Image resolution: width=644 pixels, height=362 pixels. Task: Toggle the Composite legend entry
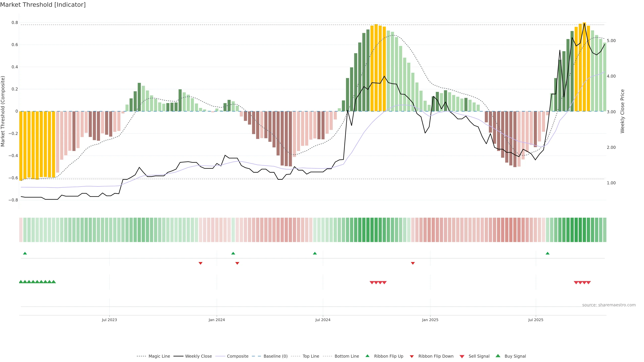point(237,356)
